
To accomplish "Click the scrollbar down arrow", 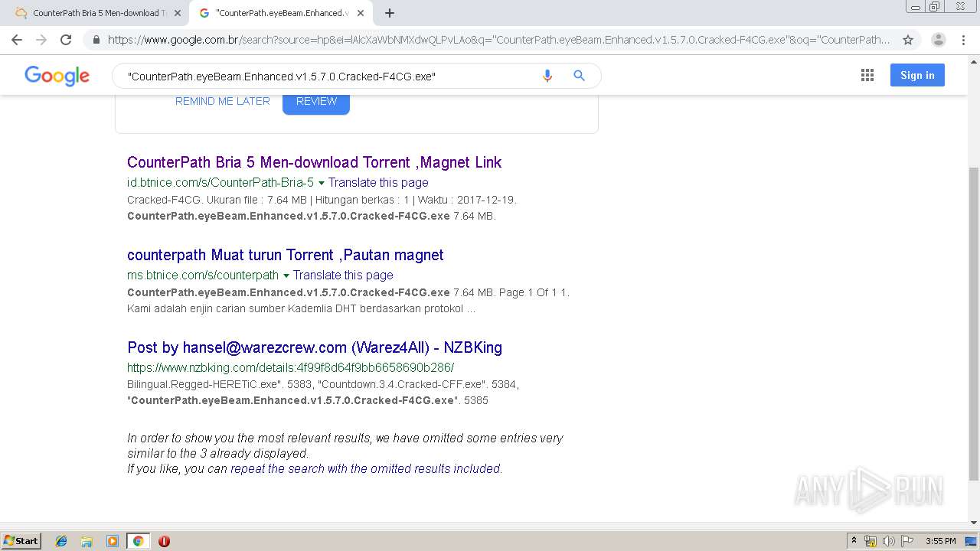I will pyautogui.click(x=974, y=523).
